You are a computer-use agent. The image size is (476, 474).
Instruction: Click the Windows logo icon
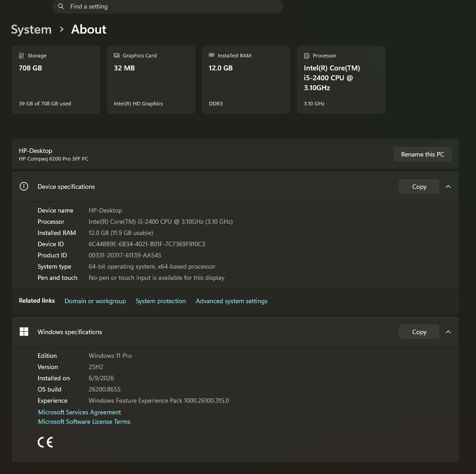point(24,331)
